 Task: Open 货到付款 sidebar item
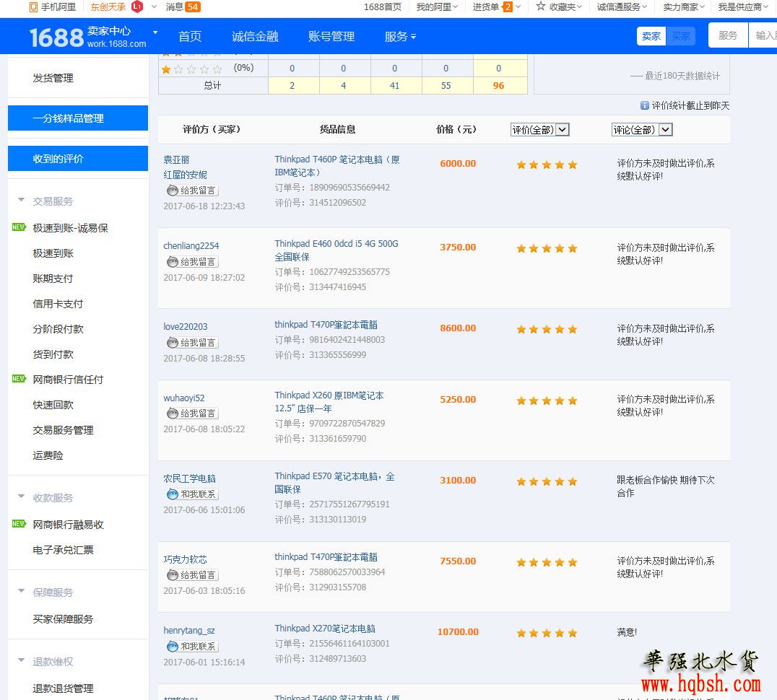(x=53, y=354)
